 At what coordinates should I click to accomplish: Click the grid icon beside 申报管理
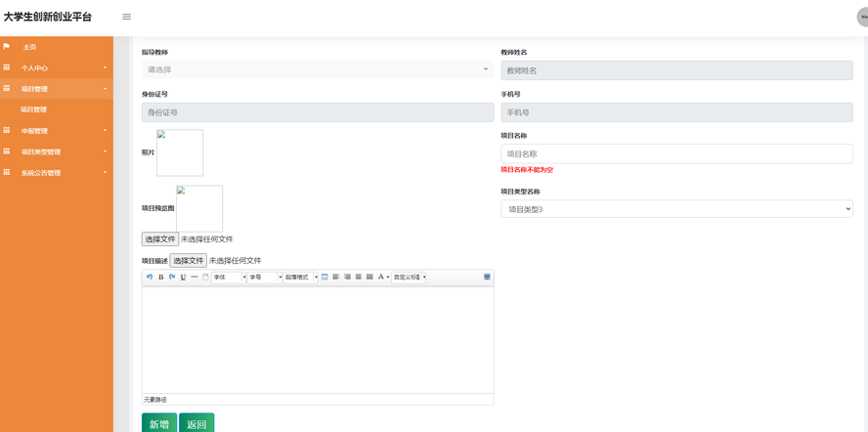click(x=7, y=131)
